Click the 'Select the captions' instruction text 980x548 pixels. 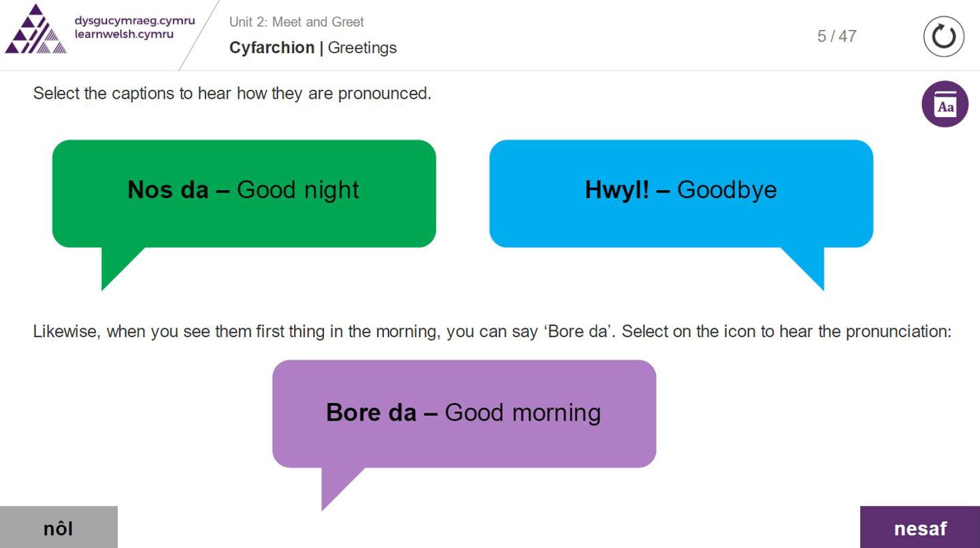[231, 93]
